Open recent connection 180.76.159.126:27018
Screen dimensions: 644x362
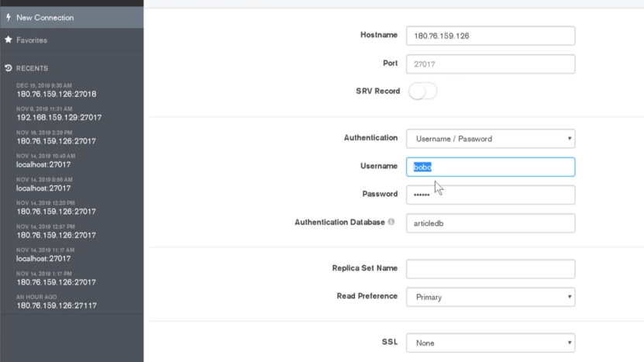[57, 94]
